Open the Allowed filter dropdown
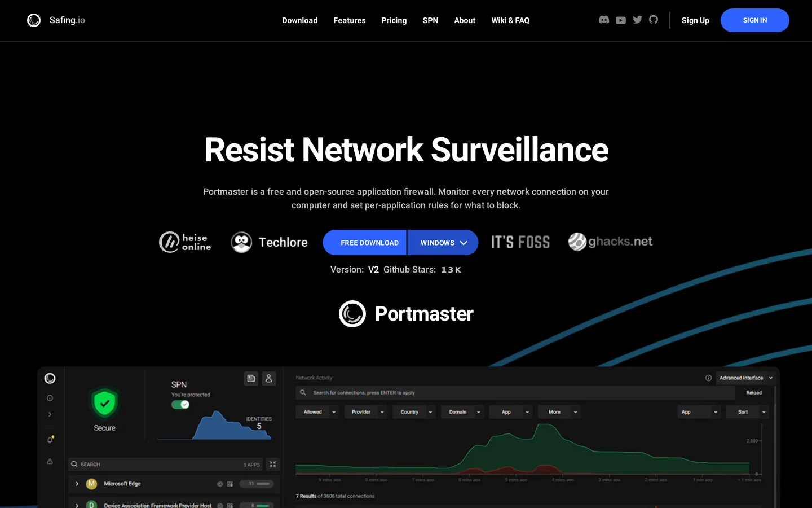Screen dimensions: 812x508 (x=318, y=412)
